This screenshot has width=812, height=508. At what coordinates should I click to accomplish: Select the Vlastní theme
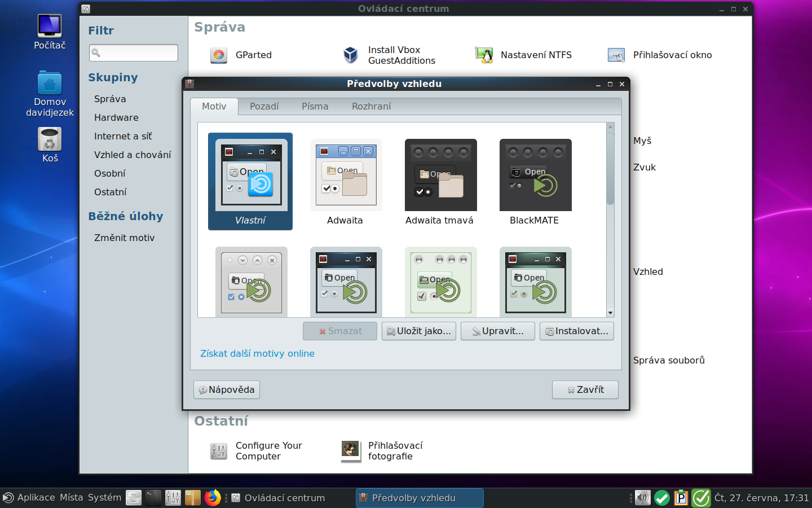(x=250, y=181)
